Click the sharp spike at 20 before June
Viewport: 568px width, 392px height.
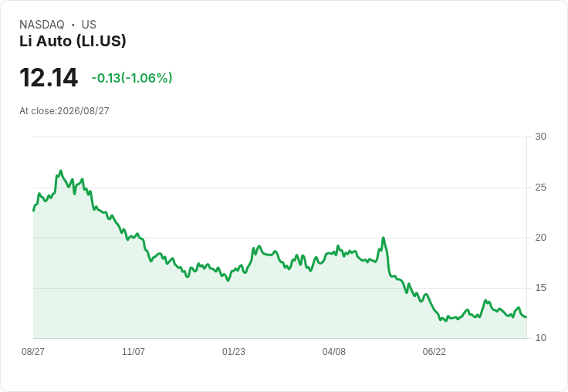click(x=384, y=238)
